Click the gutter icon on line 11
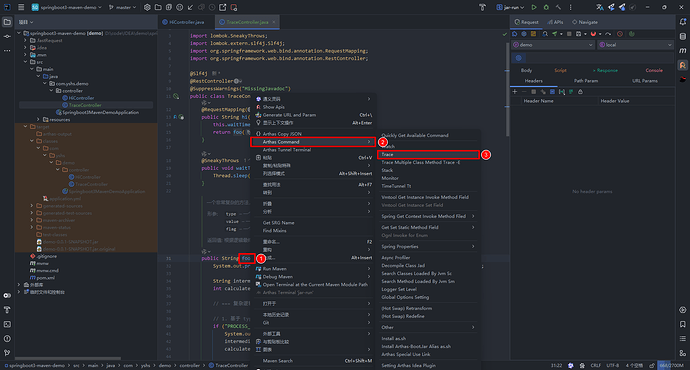This screenshot has width=690, height=370. (176, 96)
